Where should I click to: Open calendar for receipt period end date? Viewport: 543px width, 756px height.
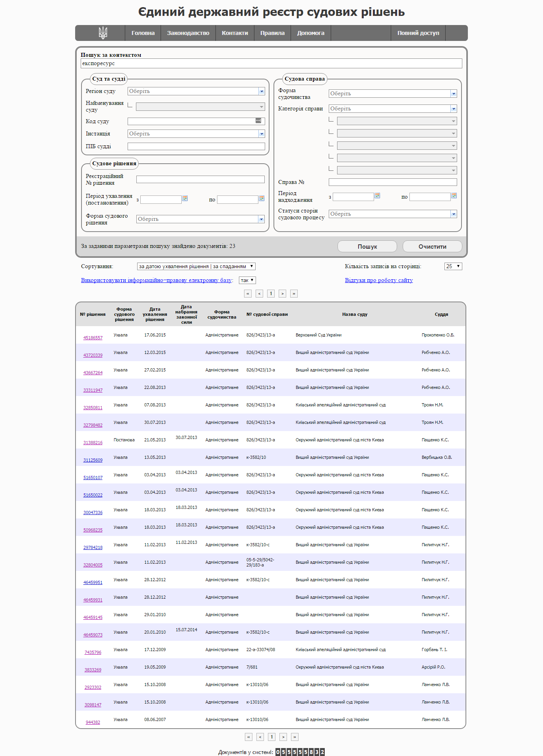pyautogui.click(x=454, y=195)
